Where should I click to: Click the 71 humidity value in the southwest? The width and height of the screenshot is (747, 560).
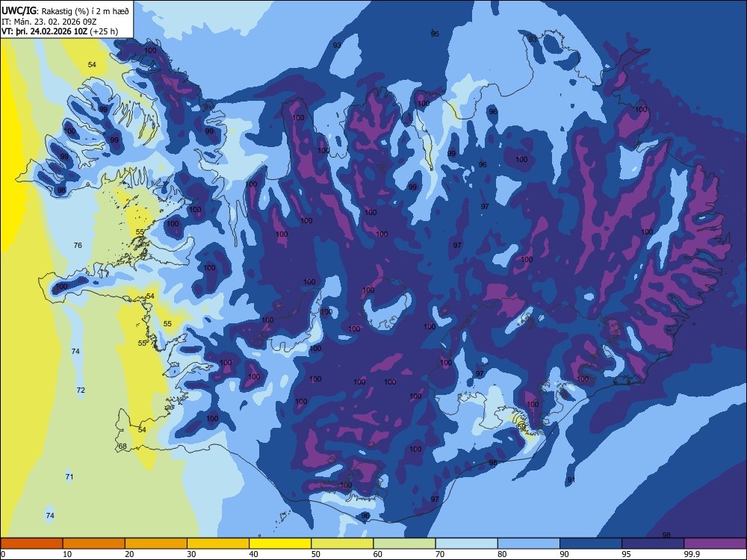[69, 476]
